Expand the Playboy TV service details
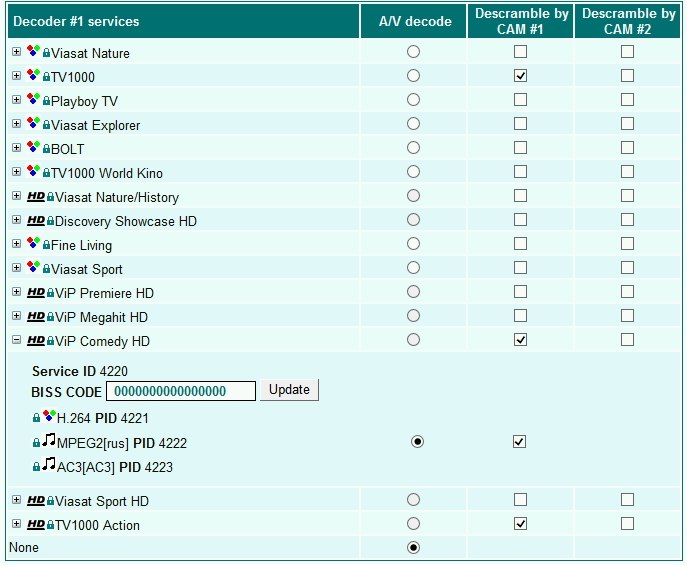Image resolution: width=687 pixels, height=565 pixels. pos(17,100)
